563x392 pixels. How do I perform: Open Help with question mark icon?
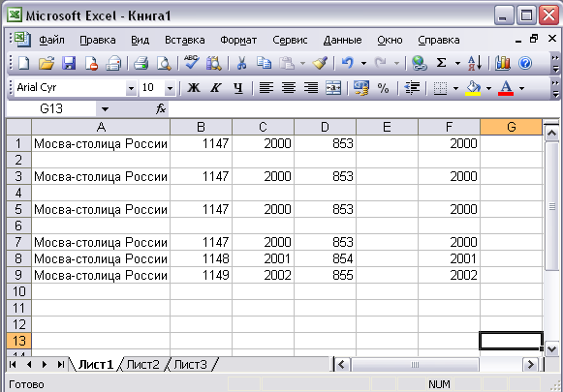[x=525, y=63]
